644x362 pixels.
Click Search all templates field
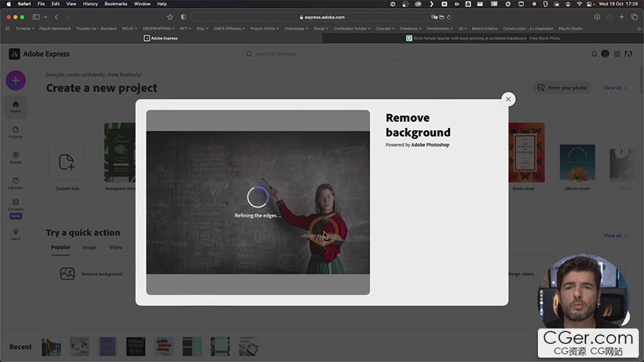pyautogui.click(x=321, y=54)
